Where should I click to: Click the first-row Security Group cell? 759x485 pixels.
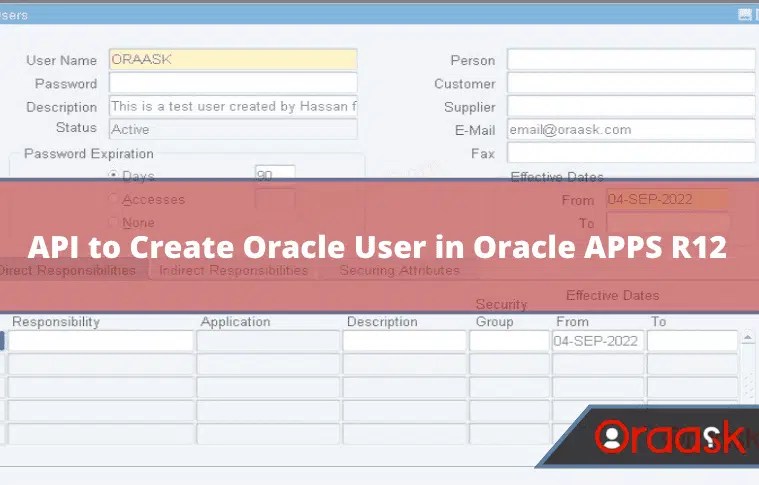point(509,341)
